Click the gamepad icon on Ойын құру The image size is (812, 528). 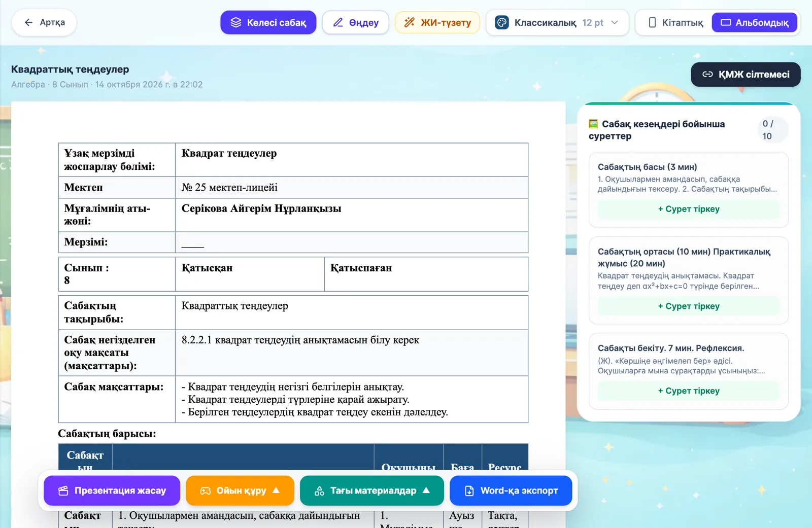tap(206, 490)
